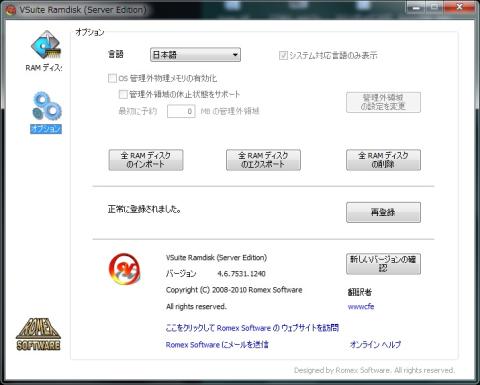
Task: Click 正常に登録されました。 status text
Action: click(x=144, y=209)
